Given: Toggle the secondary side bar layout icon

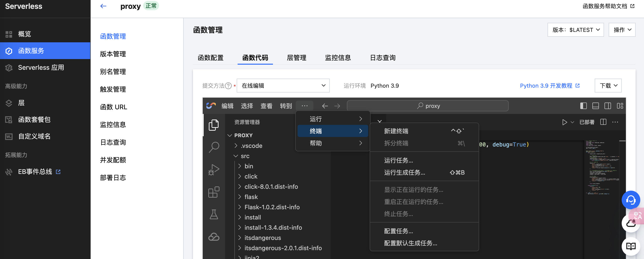Looking at the screenshot, I should point(607,106).
